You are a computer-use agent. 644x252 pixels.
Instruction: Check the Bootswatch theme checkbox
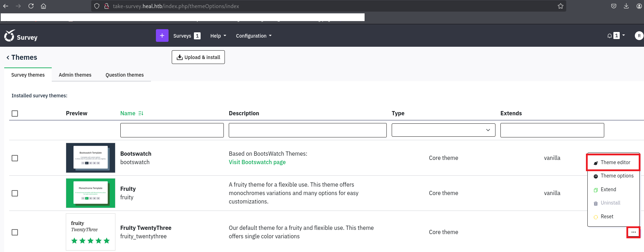[15, 158]
